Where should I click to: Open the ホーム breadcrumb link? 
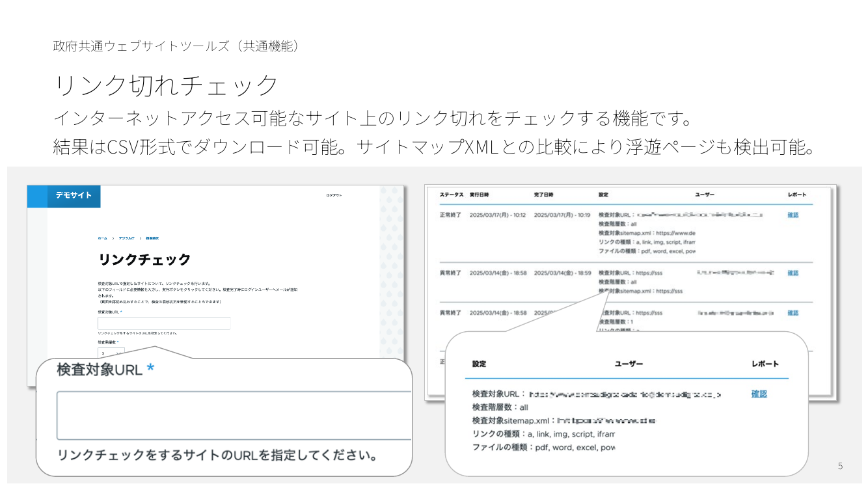click(103, 239)
